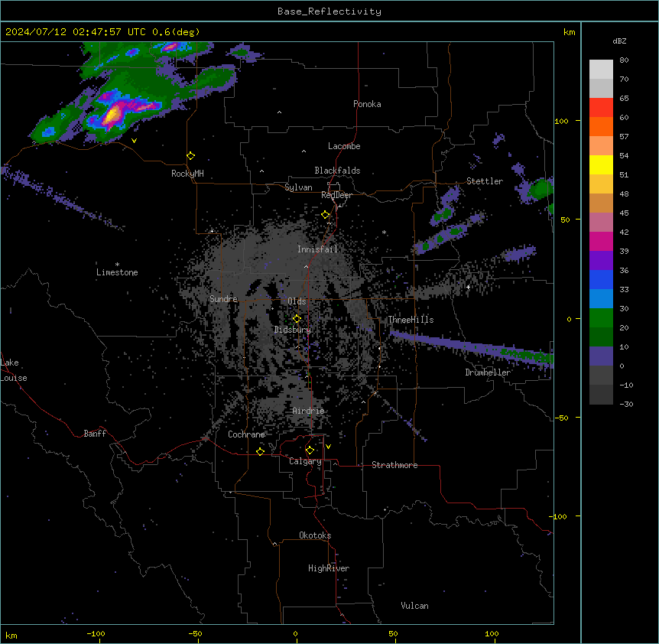Click the Base_Reflectivity title
This screenshot has width=659, height=644.
pos(329,11)
